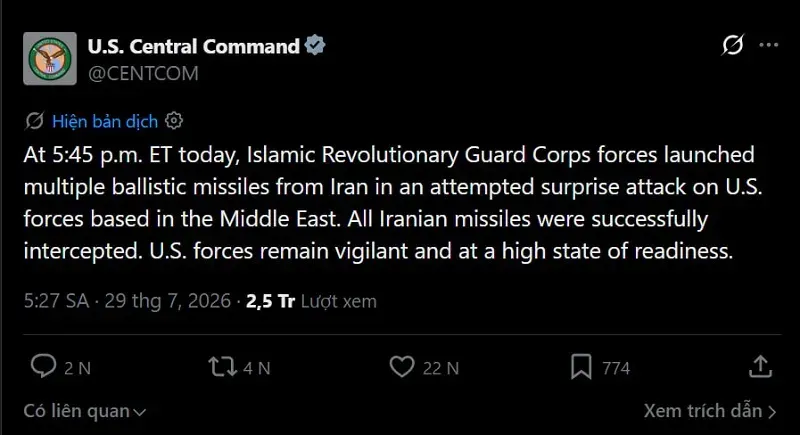
Task: Open the U.S. Central Command display name
Action: (x=194, y=46)
